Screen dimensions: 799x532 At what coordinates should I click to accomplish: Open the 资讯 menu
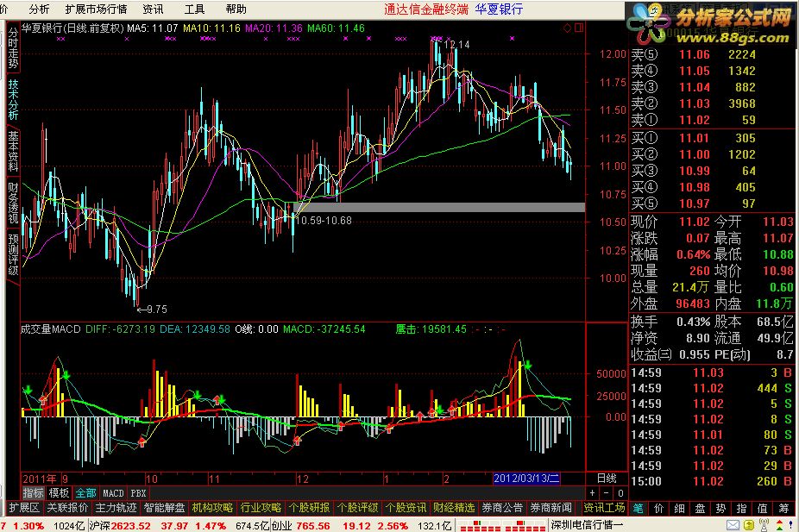[x=154, y=9]
